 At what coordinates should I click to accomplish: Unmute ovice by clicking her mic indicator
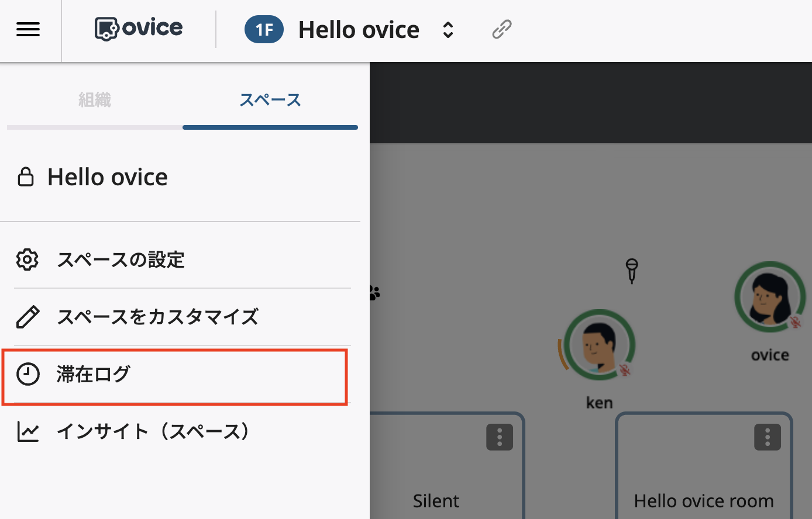pyautogui.click(x=796, y=321)
